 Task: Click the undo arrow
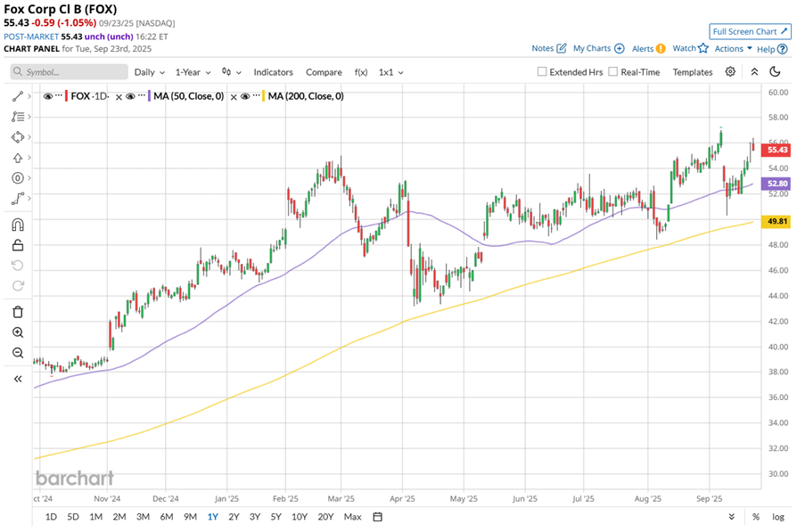point(18,266)
